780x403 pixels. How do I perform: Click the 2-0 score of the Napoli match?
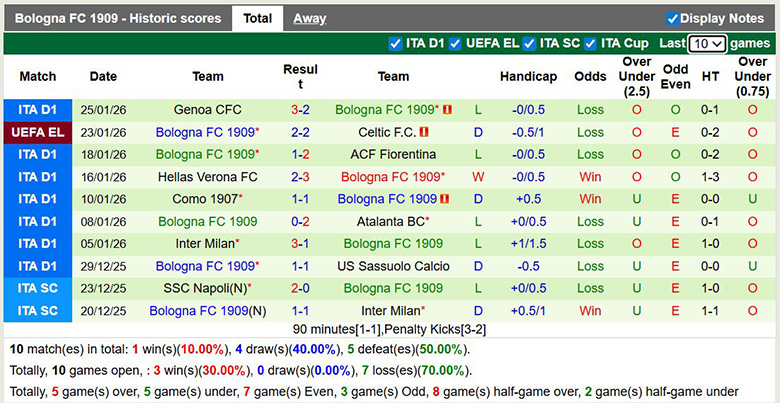coord(300,288)
